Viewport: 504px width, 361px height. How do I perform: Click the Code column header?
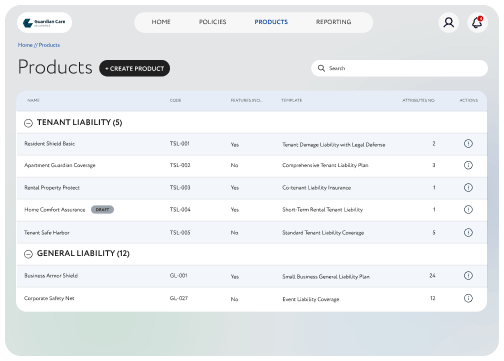[x=175, y=100]
